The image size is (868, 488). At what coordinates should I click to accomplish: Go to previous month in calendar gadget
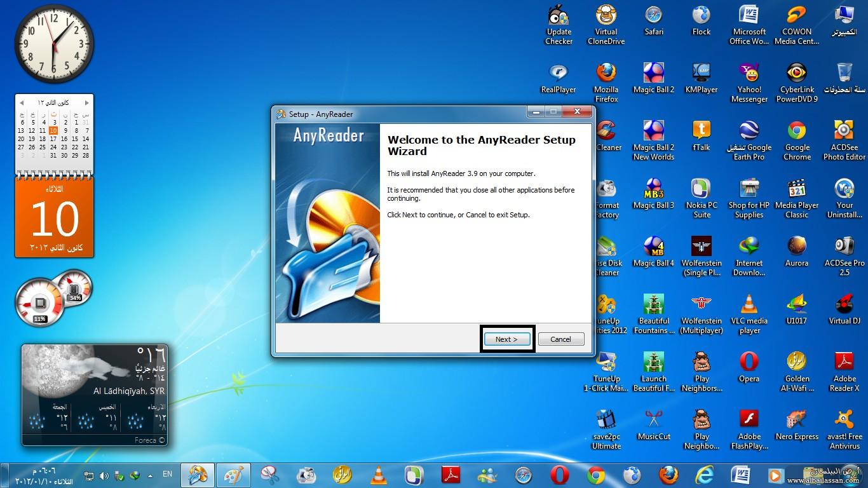tap(22, 102)
